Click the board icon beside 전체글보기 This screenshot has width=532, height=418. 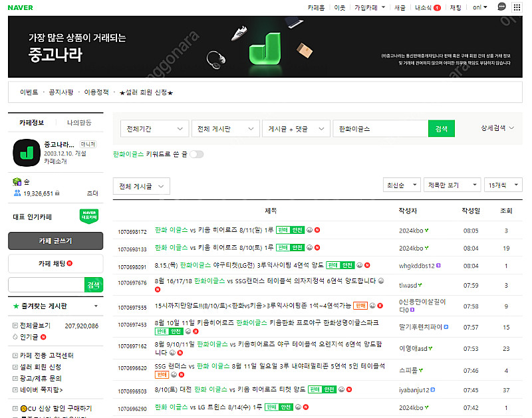pyautogui.click(x=15, y=326)
